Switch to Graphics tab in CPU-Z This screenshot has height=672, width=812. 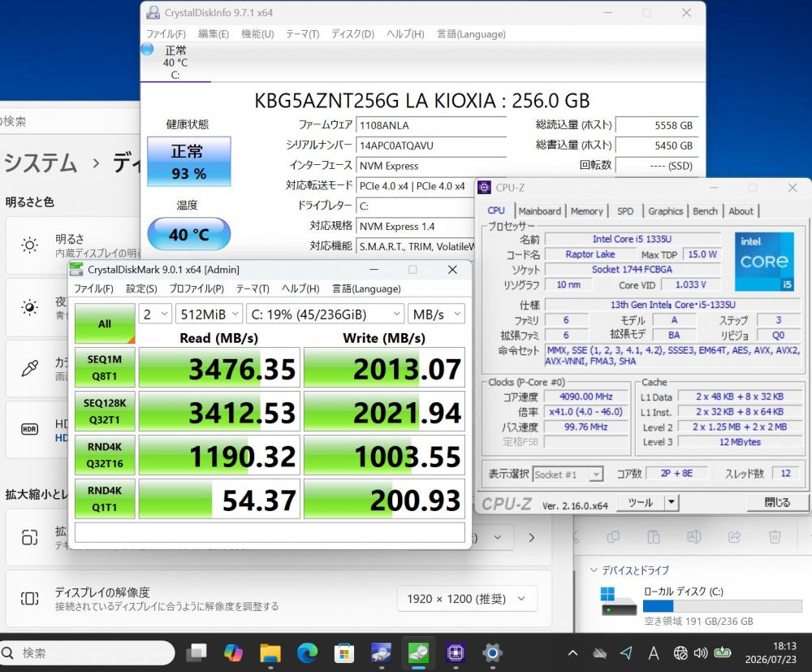(x=666, y=211)
